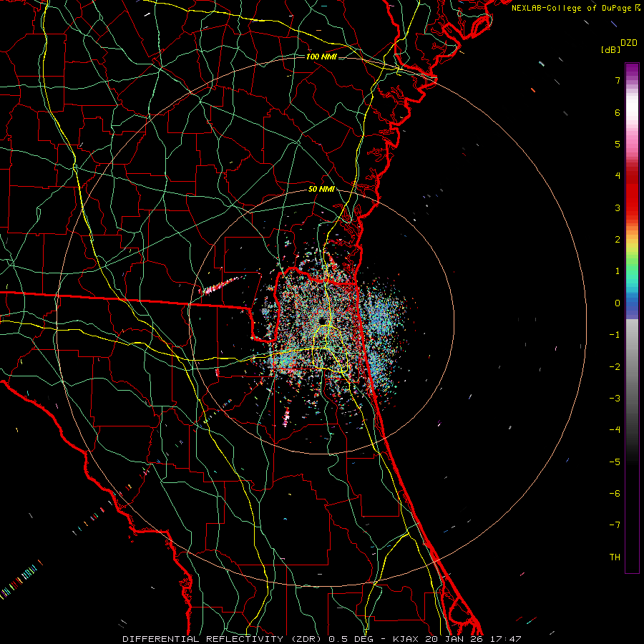Click the -7 tick label on the scale
Viewport: 644px width, 644px height.
(x=615, y=525)
